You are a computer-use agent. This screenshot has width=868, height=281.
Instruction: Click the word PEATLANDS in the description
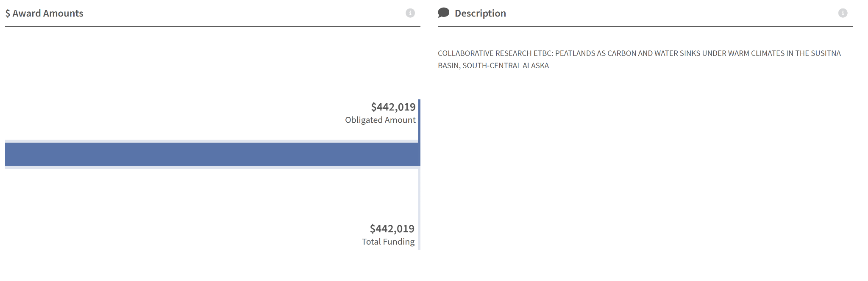[x=575, y=53]
